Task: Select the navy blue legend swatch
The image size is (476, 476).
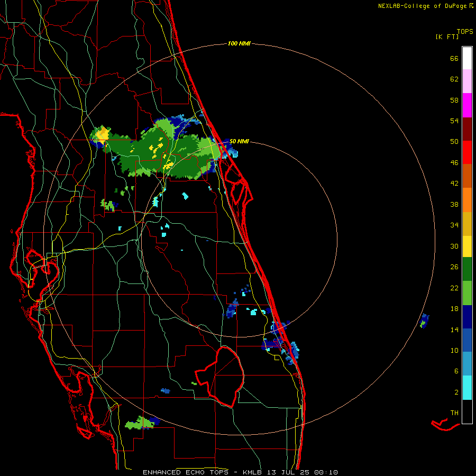Action: pos(467,317)
